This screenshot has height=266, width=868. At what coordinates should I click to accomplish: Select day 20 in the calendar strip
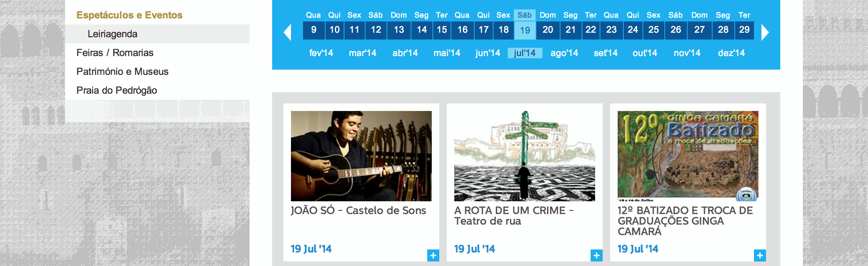[548, 30]
